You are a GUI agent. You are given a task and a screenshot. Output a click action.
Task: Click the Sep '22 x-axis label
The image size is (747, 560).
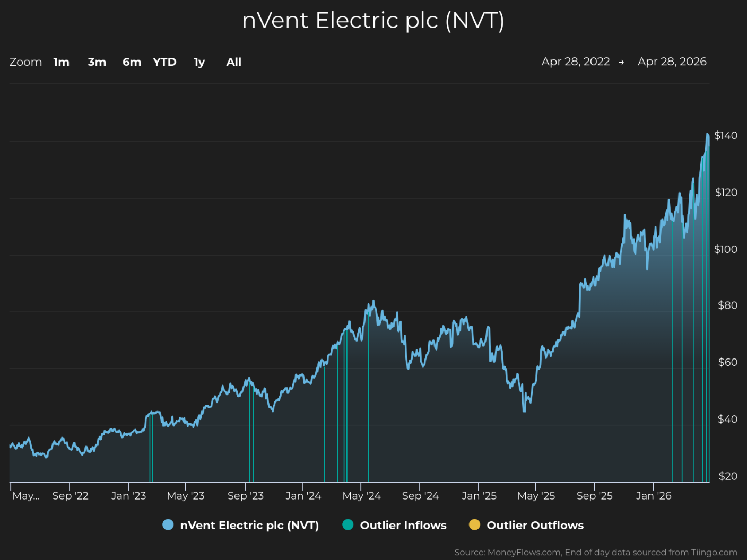tap(71, 496)
